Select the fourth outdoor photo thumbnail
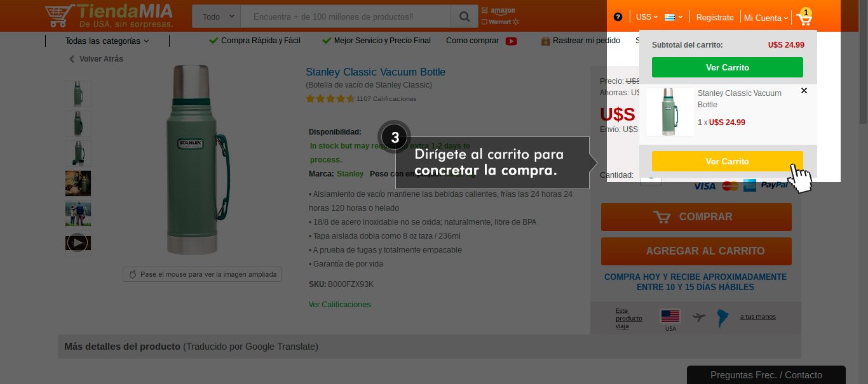The image size is (868, 384). click(x=78, y=183)
